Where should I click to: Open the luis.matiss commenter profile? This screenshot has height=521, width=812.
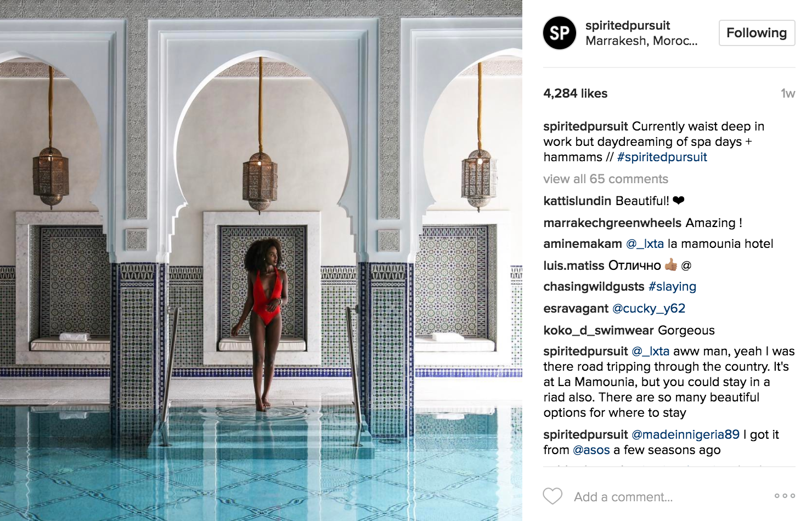tap(573, 265)
